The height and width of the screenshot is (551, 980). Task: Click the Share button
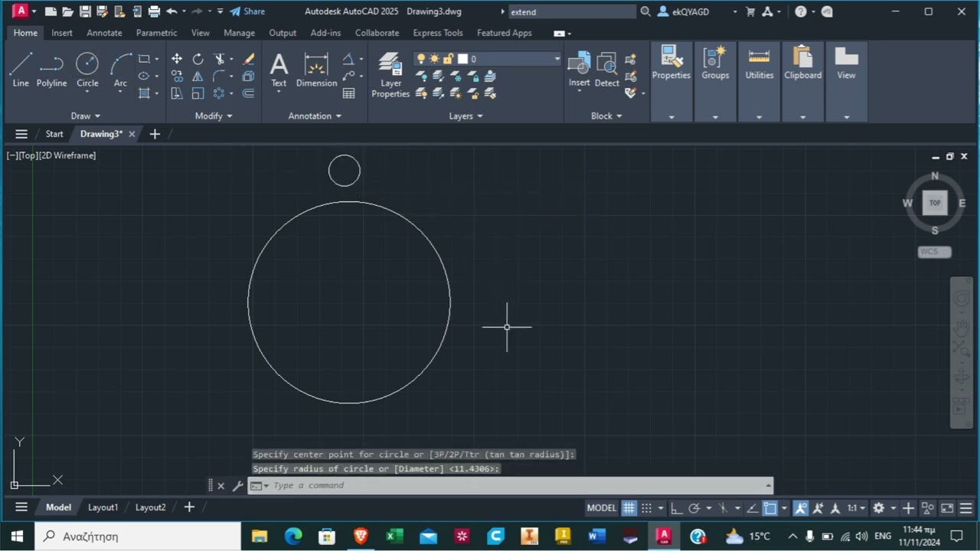(247, 11)
